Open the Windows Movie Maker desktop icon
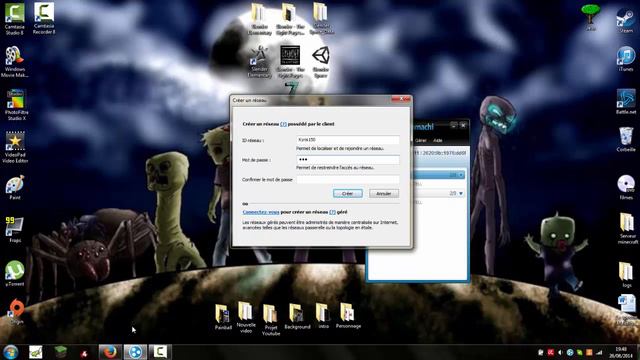 (15, 61)
